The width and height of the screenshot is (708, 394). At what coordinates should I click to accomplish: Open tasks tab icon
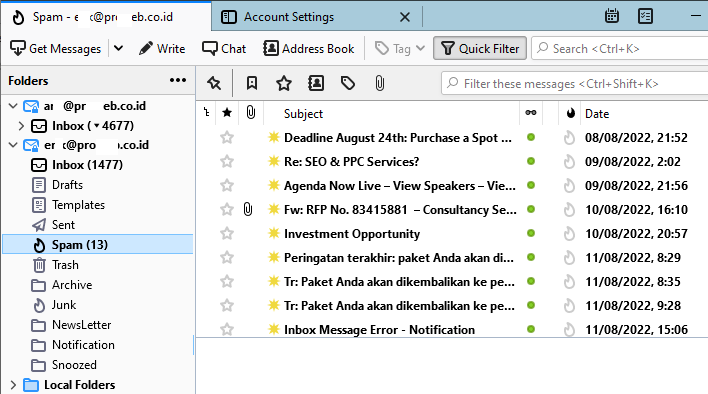pos(645,16)
